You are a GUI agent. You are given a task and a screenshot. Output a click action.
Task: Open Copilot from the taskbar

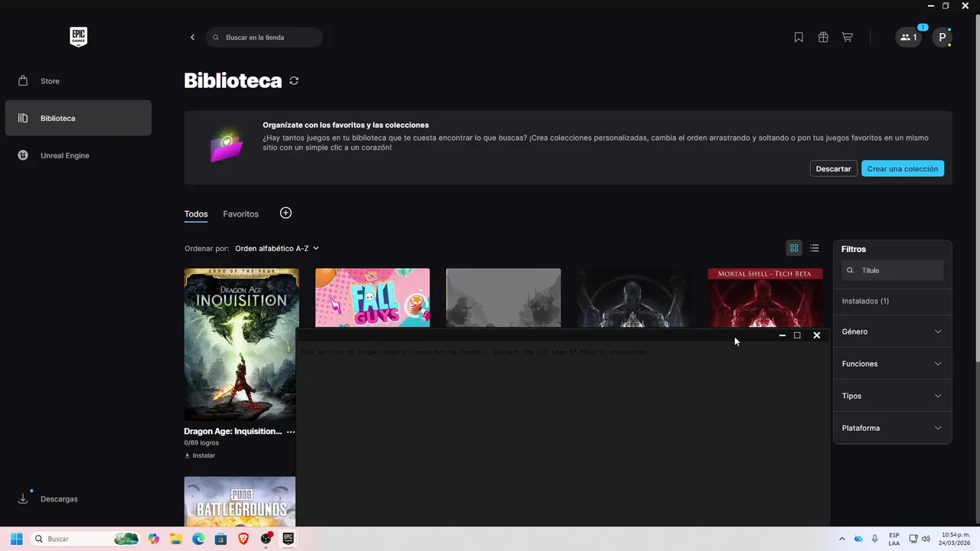[x=154, y=539]
